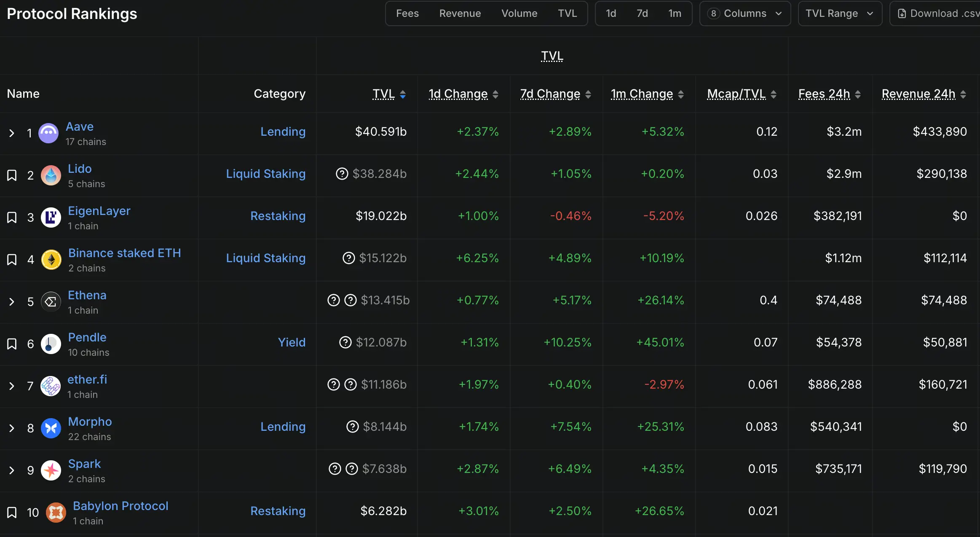Open the Babylon Protocol link
The image size is (980, 537).
(120, 506)
